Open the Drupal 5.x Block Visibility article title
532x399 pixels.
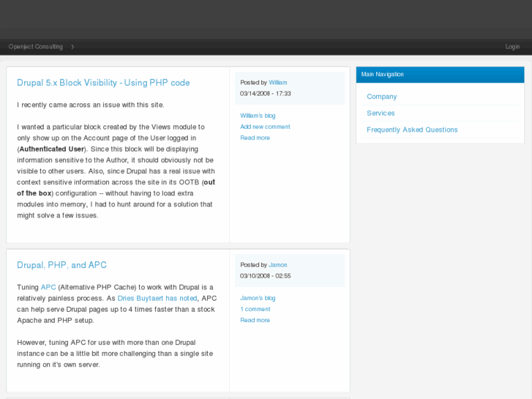[x=103, y=83]
